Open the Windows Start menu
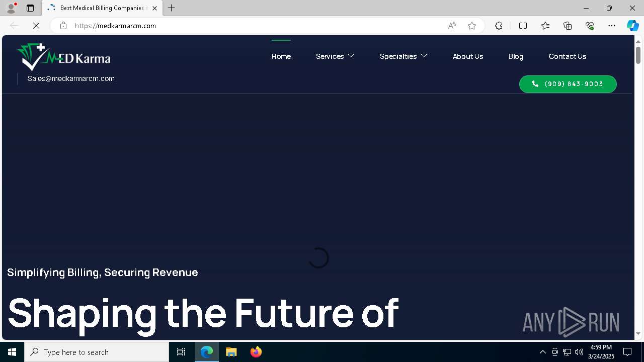 pos(12,352)
